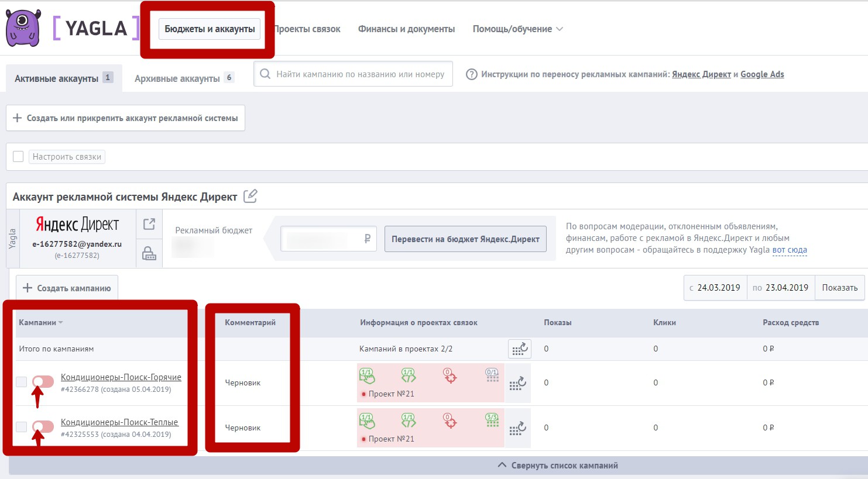Set end date 23.04.2019 field
Image resolution: width=868 pixels, height=479 pixels.
pos(781,288)
